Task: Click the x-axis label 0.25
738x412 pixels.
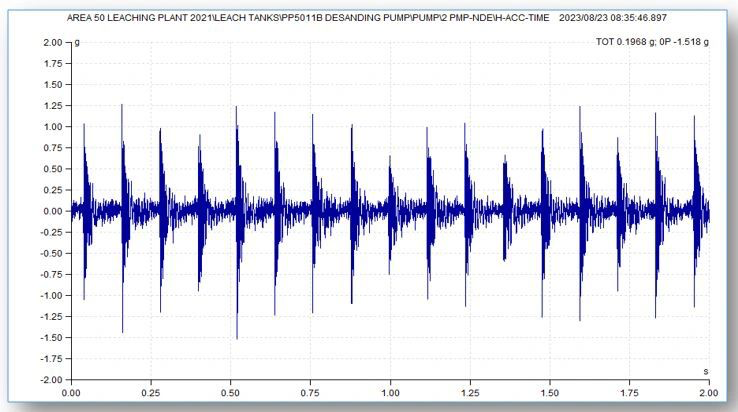Action: point(151,393)
